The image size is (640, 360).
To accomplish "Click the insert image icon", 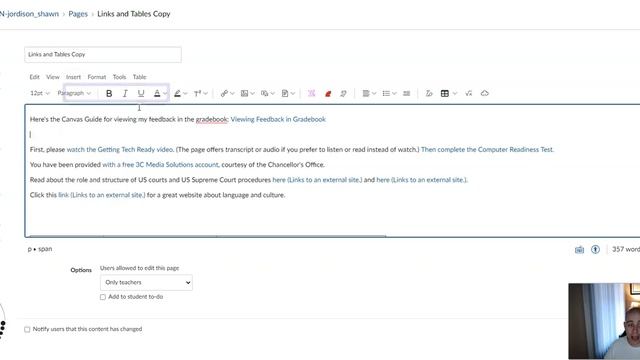I will point(244,93).
